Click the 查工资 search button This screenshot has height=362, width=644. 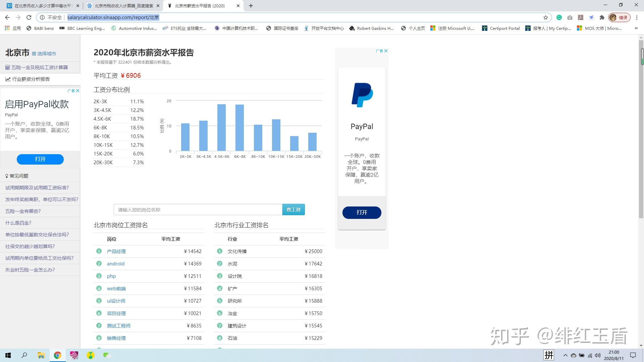point(293,209)
